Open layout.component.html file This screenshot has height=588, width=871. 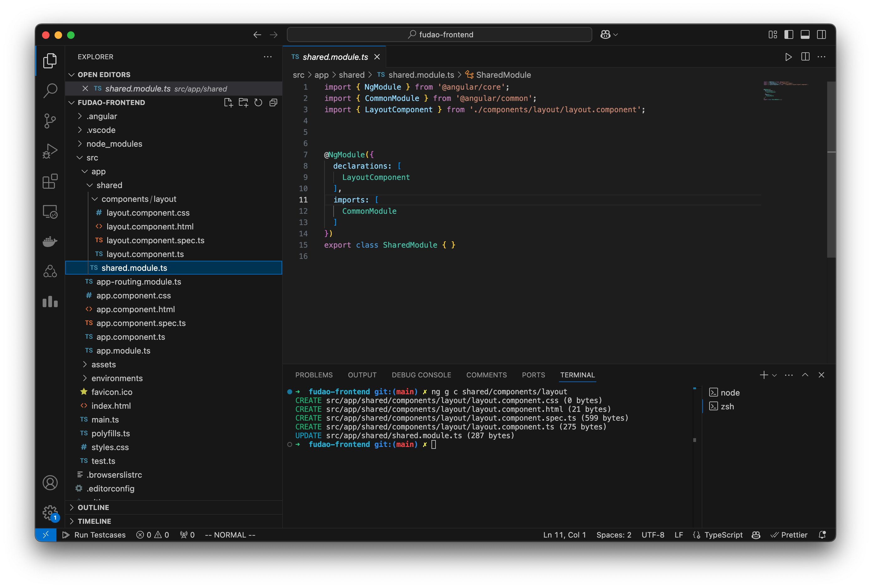(150, 227)
